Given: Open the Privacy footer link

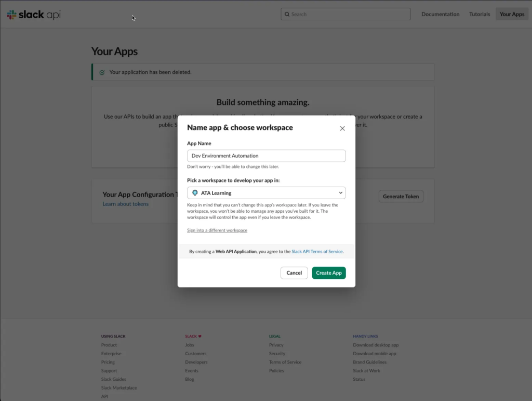Looking at the screenshot, I should (x=276, y=345).
